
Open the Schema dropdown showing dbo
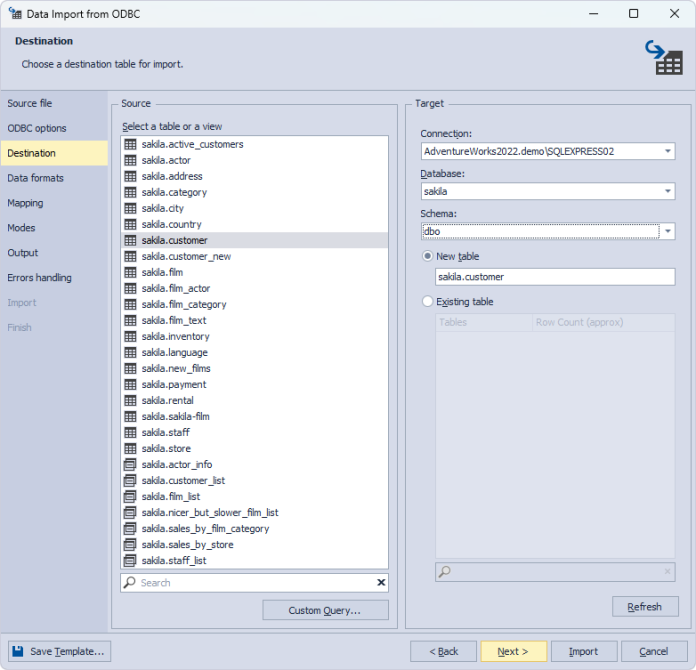pyautogui.click(x=667, y=231)
